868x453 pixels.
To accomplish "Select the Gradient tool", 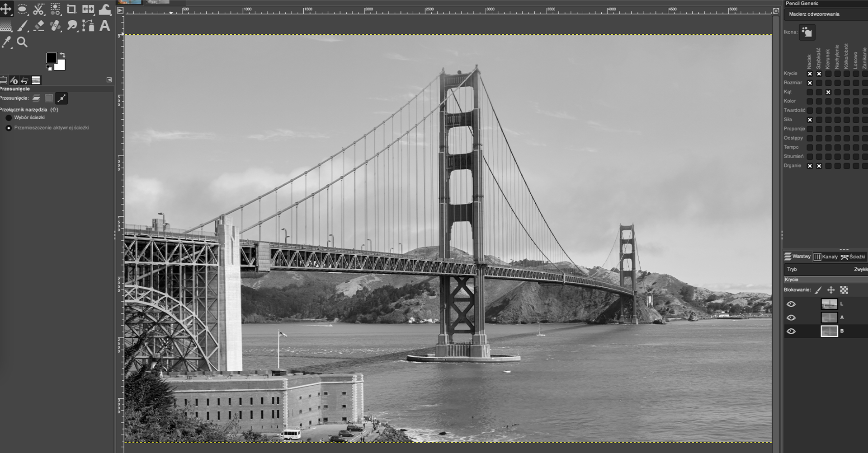I will [6, 26].
